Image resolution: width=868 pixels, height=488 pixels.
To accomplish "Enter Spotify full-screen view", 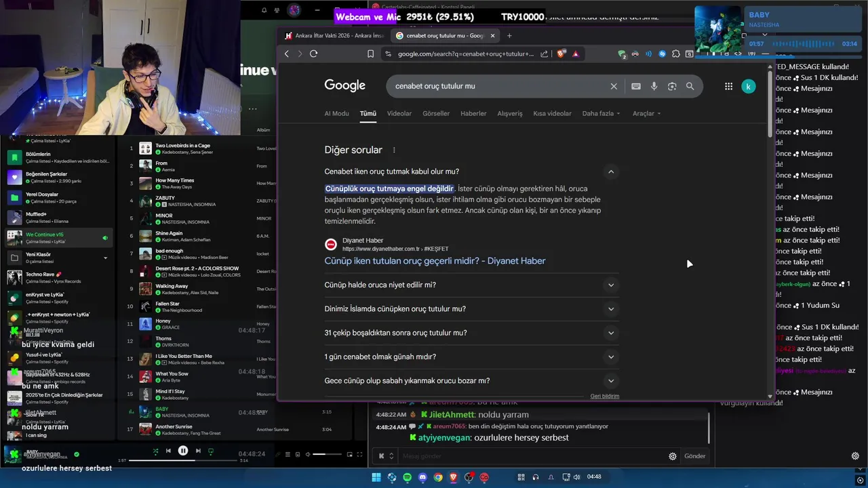I will coord(360,454).
